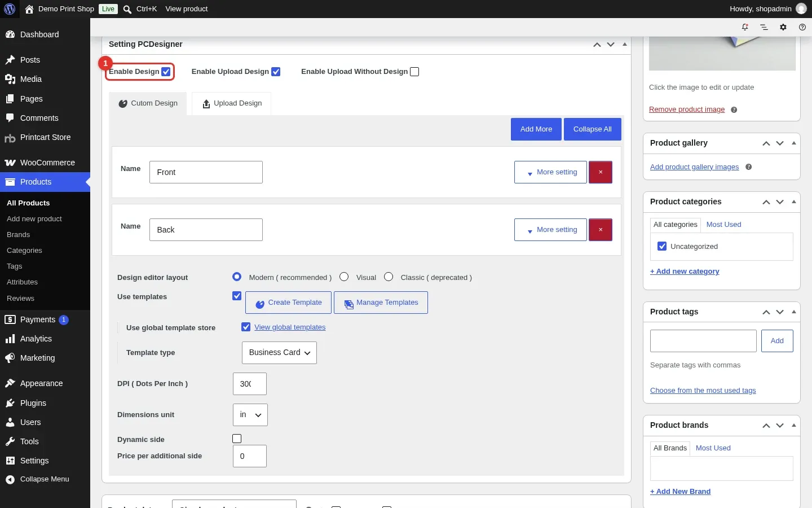Move the Setting PCDesigner panel up

[597, 45]
